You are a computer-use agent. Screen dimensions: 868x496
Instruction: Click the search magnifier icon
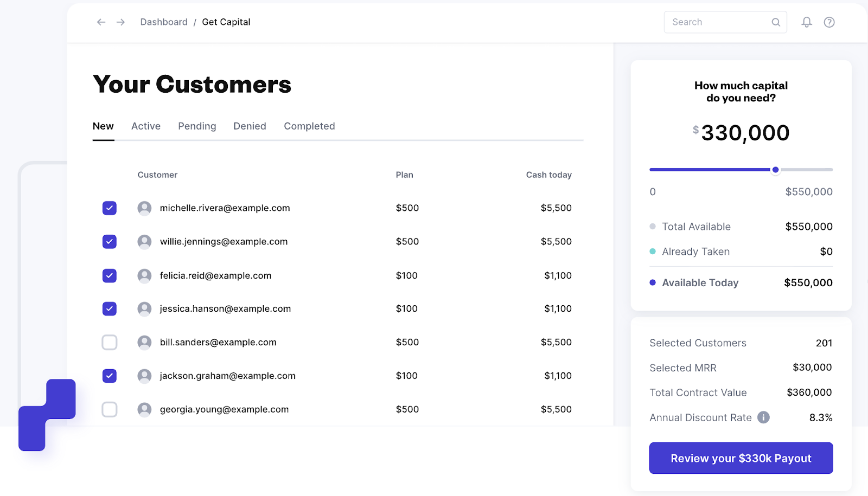point(776,22)
